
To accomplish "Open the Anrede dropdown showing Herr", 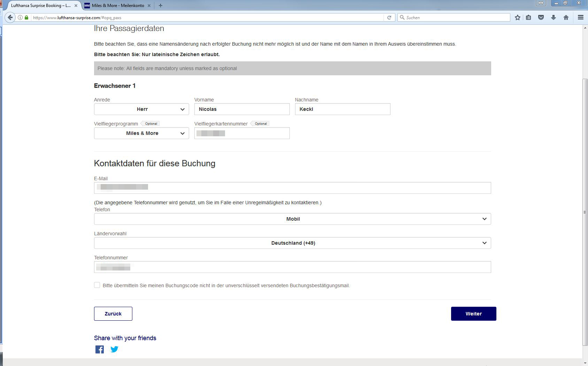I will [x=141, y=109].
